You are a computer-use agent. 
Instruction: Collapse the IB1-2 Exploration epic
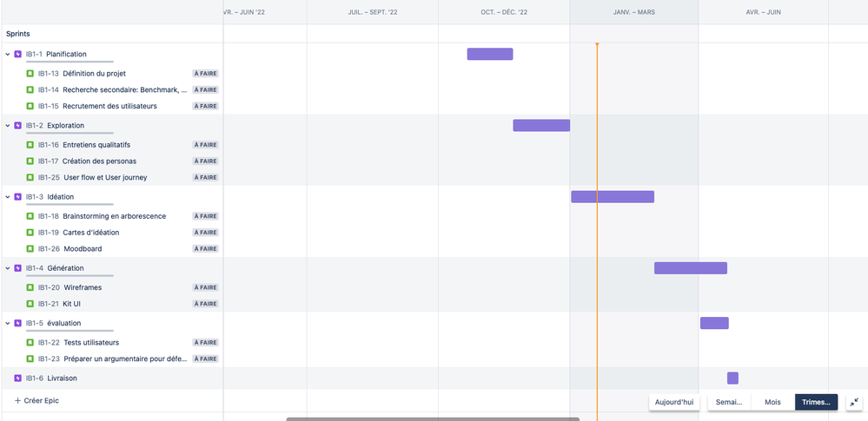coord(8,126)
